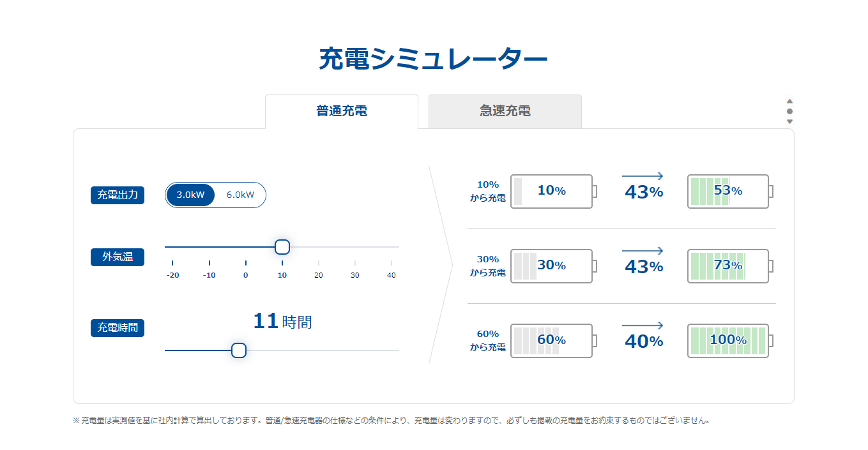The image size is (868, 450).
Task: Click the round scroll indicator dot
Action: pos(789,111)
